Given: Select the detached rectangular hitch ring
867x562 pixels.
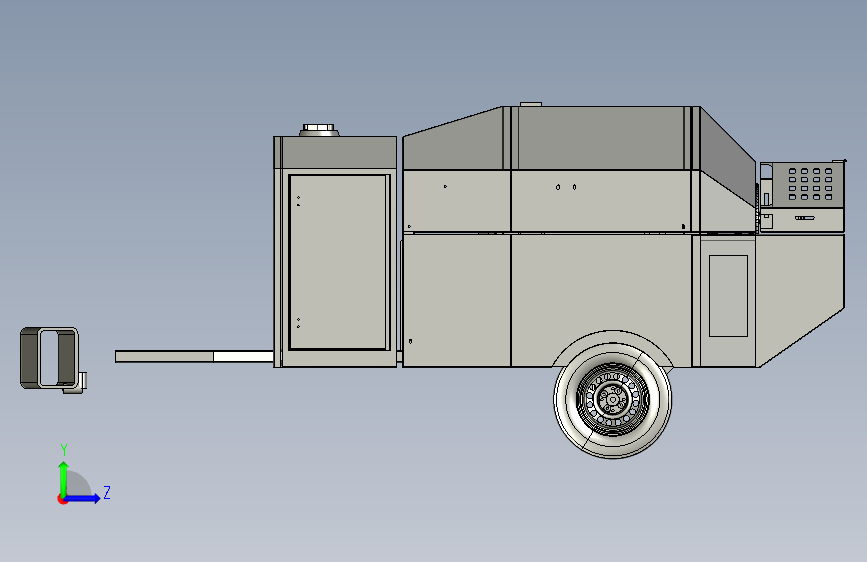Looking at the screenshot, I should coord(50,358).
